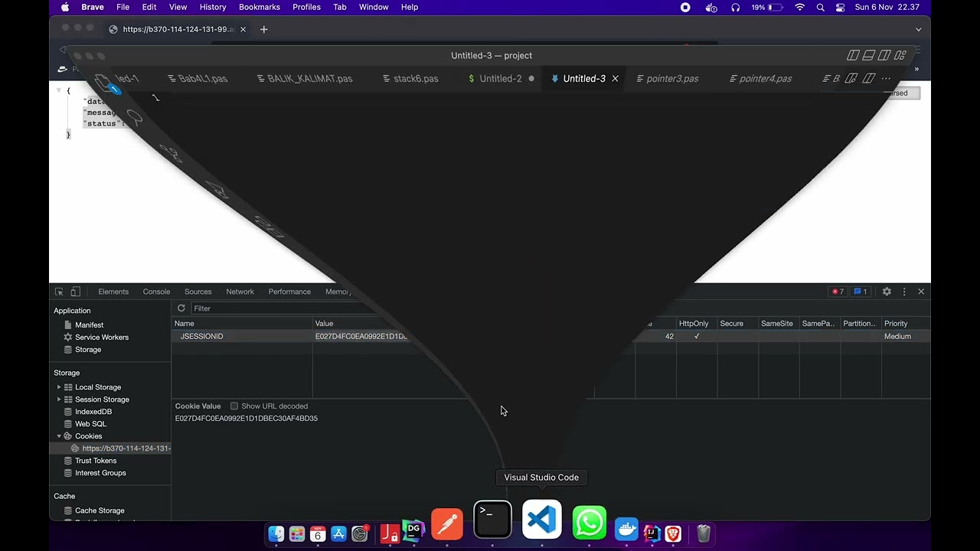Click Wi-Fi status icon in menu bar
Screen dimensions: 980x551
800,7
